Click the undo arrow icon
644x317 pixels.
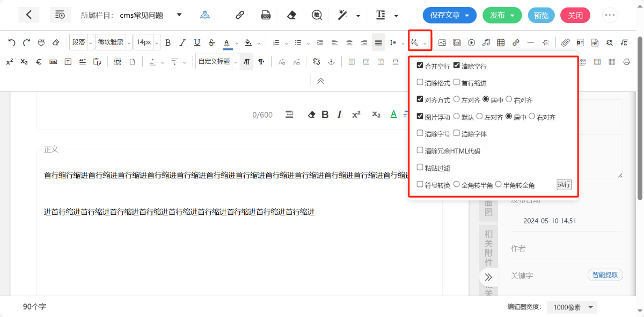coord(12,42)
